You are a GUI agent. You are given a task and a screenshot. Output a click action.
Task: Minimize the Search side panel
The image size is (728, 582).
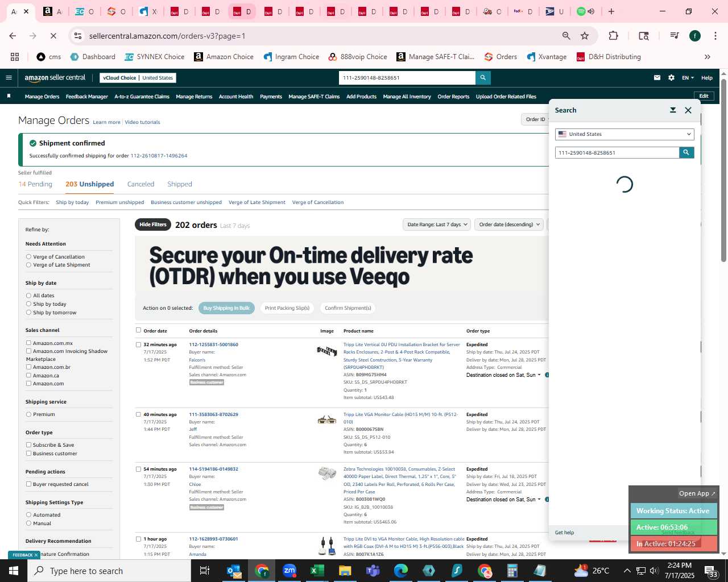(x=673, y=110)
